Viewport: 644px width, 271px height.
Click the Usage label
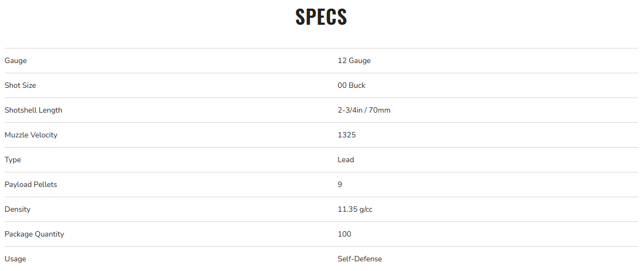[x=15, y=259]
